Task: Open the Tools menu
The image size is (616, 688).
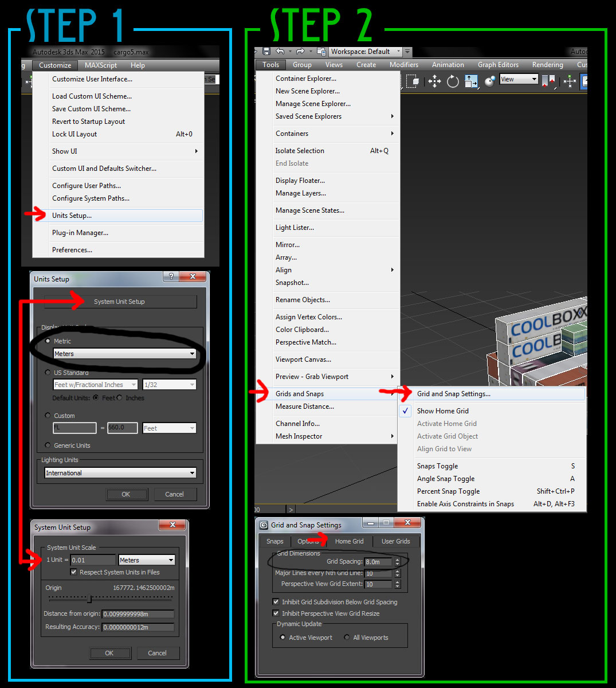Action: pos(271,65)
